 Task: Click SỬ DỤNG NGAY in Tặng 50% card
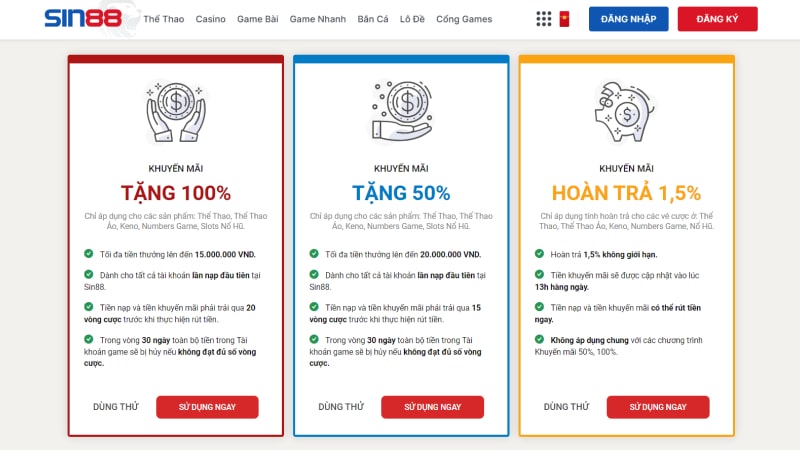click(433, 407)
